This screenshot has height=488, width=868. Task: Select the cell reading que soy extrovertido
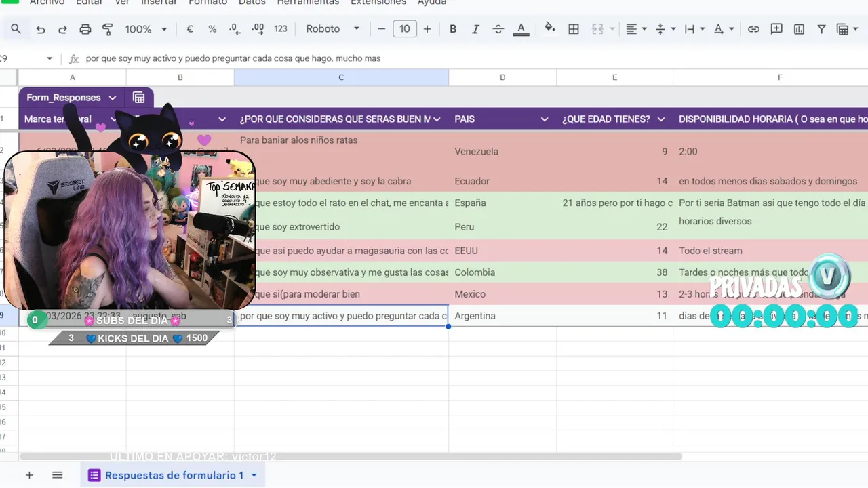(x=341, y=226)
